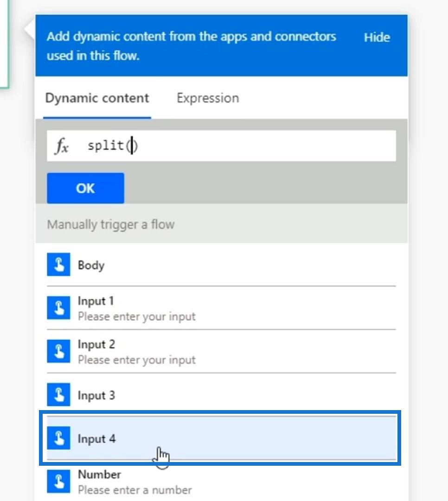Click the Input 1 trigger icon
This screenshot has width=448, height=501.
(58, 308)
